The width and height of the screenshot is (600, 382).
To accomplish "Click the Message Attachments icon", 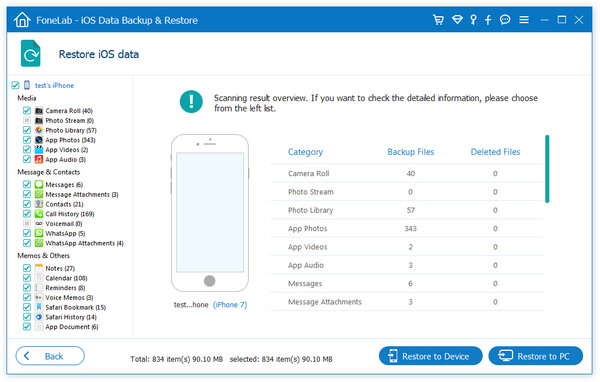I will 39,194.
